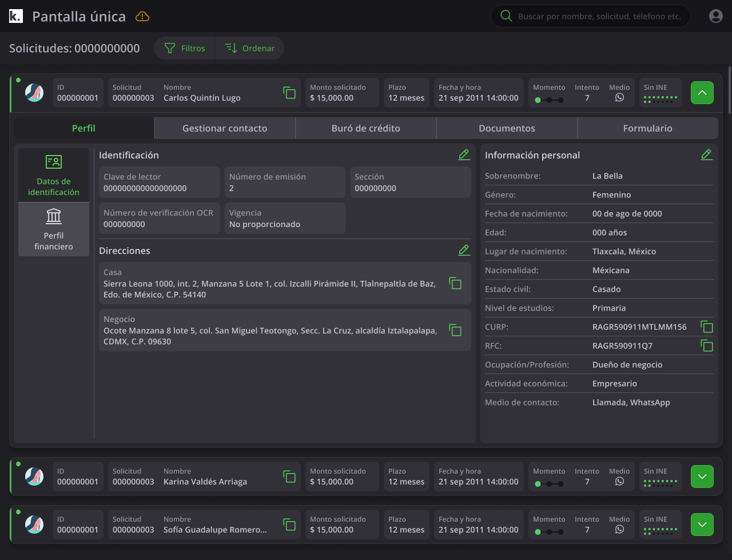This screenshot has height=560, width=732.
Task: Click the page vertical scrollbar
Action: tap(729, 90)
